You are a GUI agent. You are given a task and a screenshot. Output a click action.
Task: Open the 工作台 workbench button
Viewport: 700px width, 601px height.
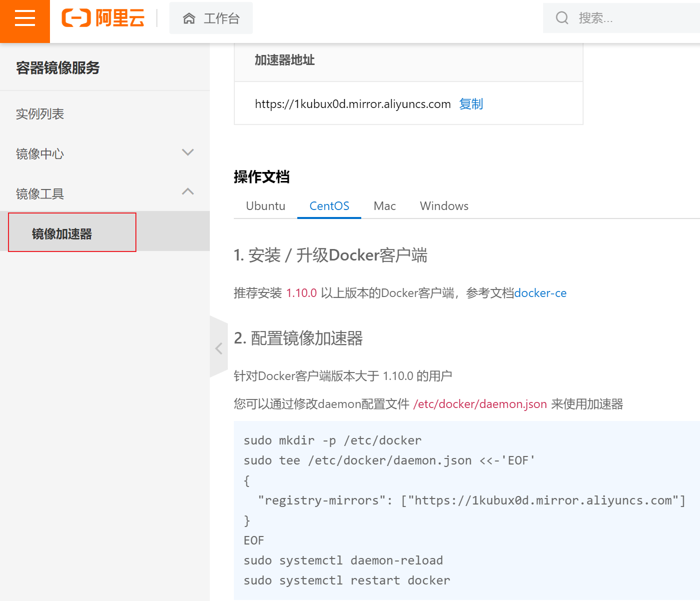[211, 18]
